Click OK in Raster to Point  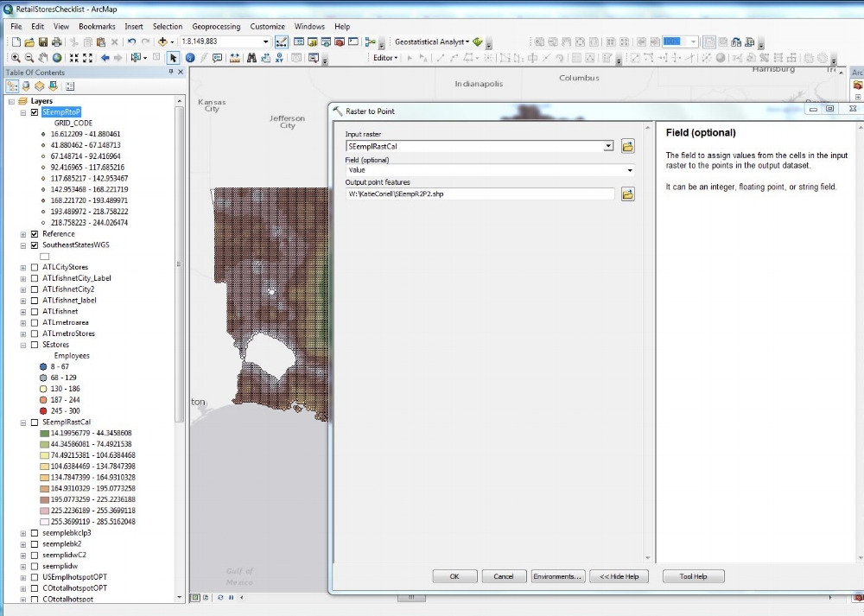coord(454,576)
